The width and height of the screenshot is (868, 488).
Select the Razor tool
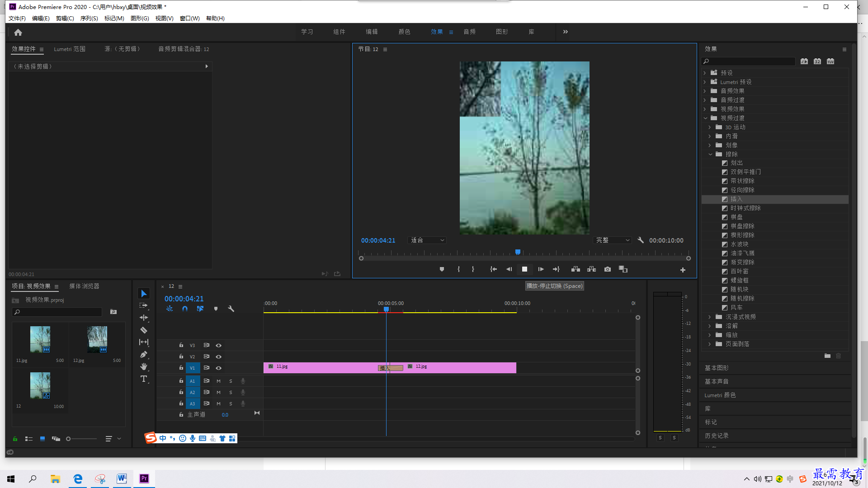[144, 330]
